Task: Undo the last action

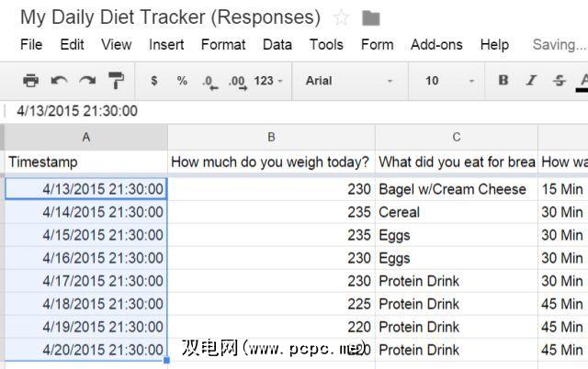Action: pyautogui.click(x=60, y=81)
